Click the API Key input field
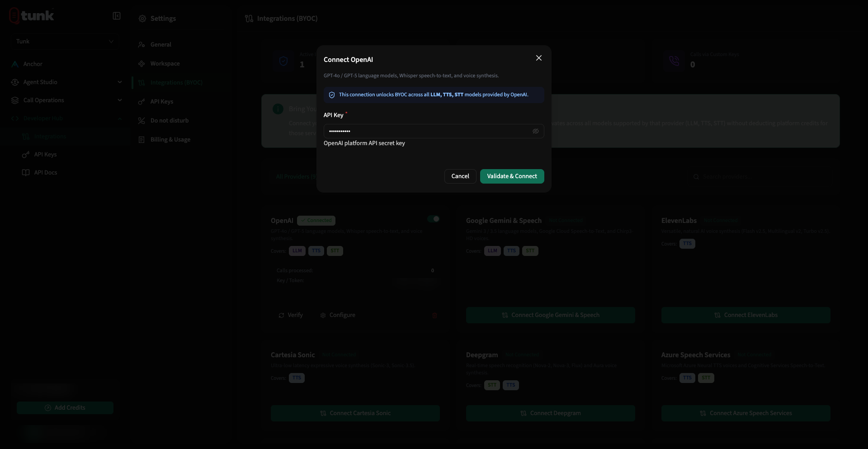The height and width of the screenshot is (449, 868). pyautogui.click(x=434, y=131)
